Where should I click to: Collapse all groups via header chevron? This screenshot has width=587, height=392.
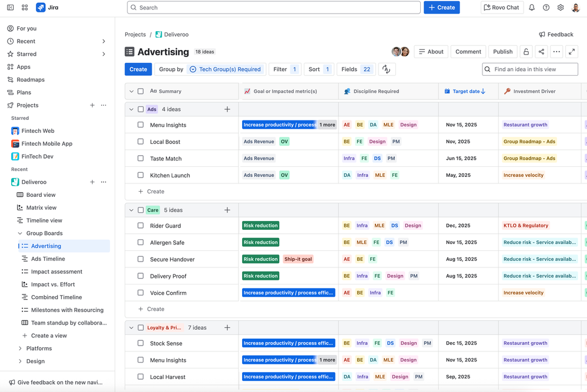[x=131, y=91]
